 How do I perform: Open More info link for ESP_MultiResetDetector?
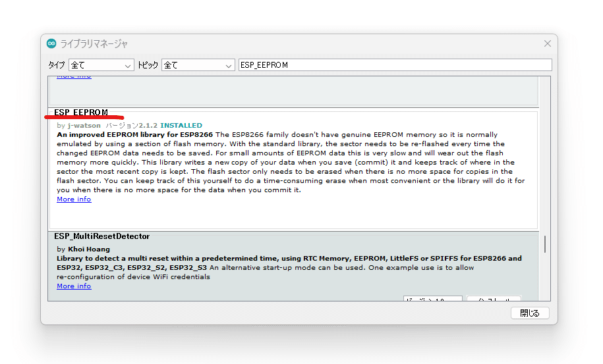click(74, 286)
